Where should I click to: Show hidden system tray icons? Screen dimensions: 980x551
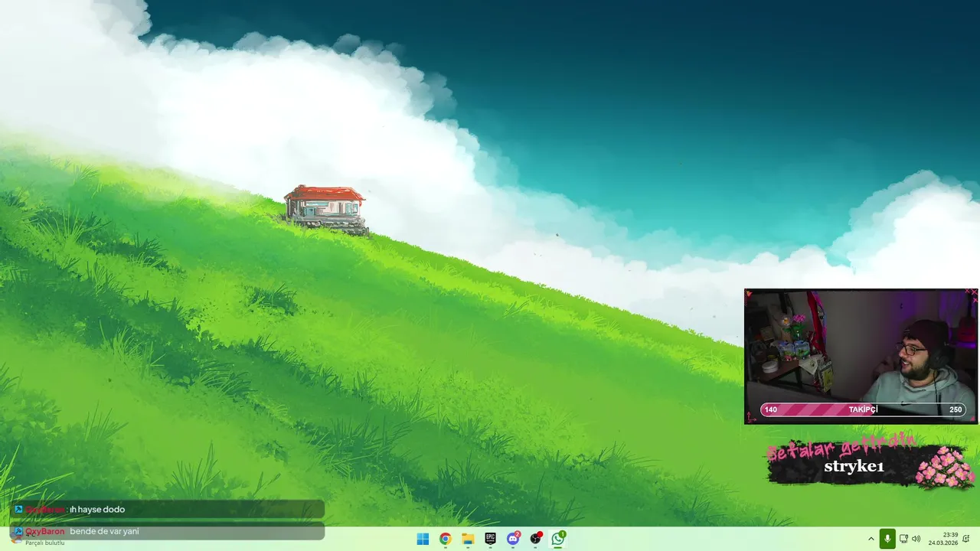[x=871, y=539]
